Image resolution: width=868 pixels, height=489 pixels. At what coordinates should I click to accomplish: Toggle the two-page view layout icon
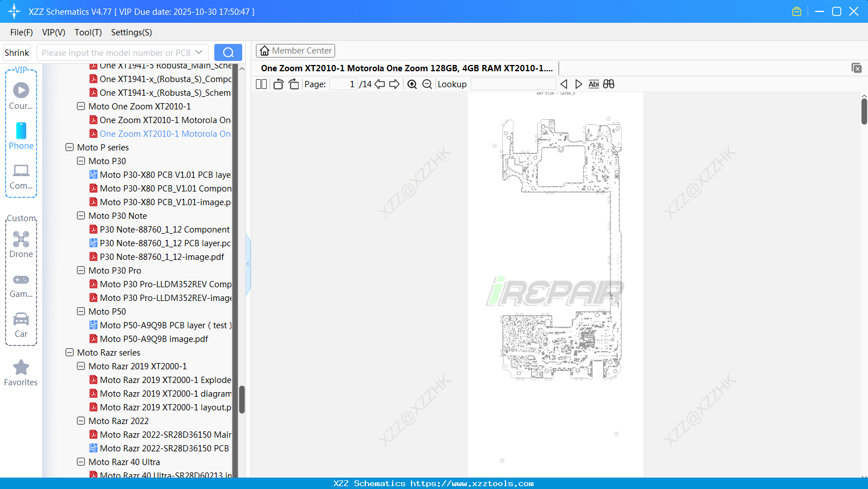point(261,84)
